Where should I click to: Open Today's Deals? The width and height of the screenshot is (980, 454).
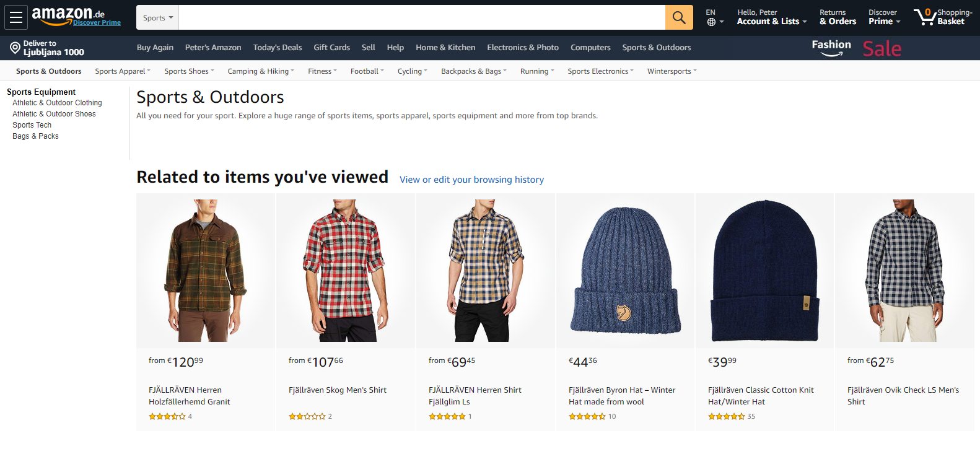coord(278,48)
